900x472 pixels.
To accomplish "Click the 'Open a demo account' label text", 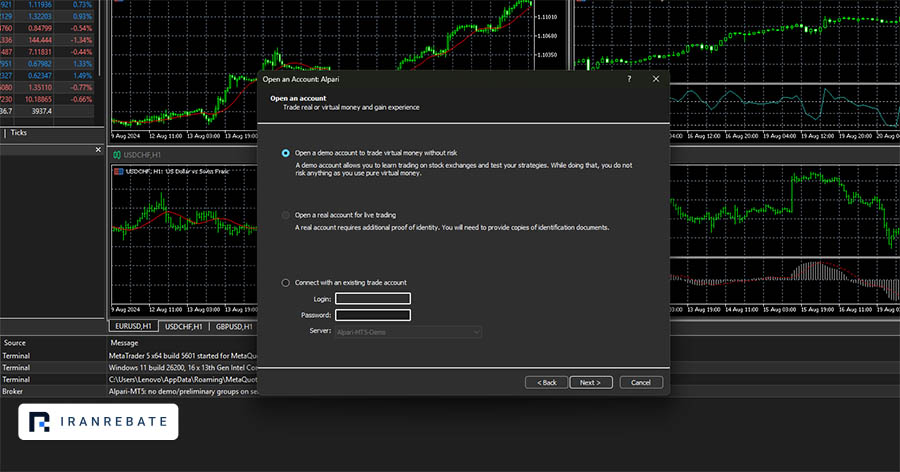I will point(376,153).
